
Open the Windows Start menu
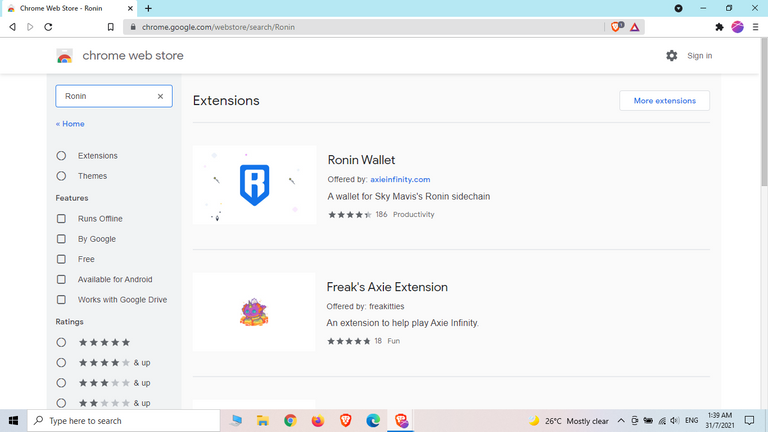13,421
